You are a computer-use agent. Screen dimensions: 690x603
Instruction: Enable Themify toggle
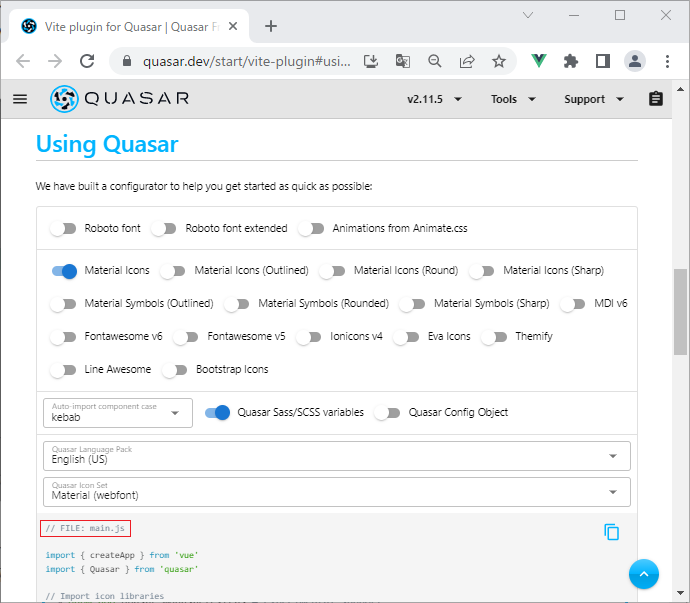(494, 337)
